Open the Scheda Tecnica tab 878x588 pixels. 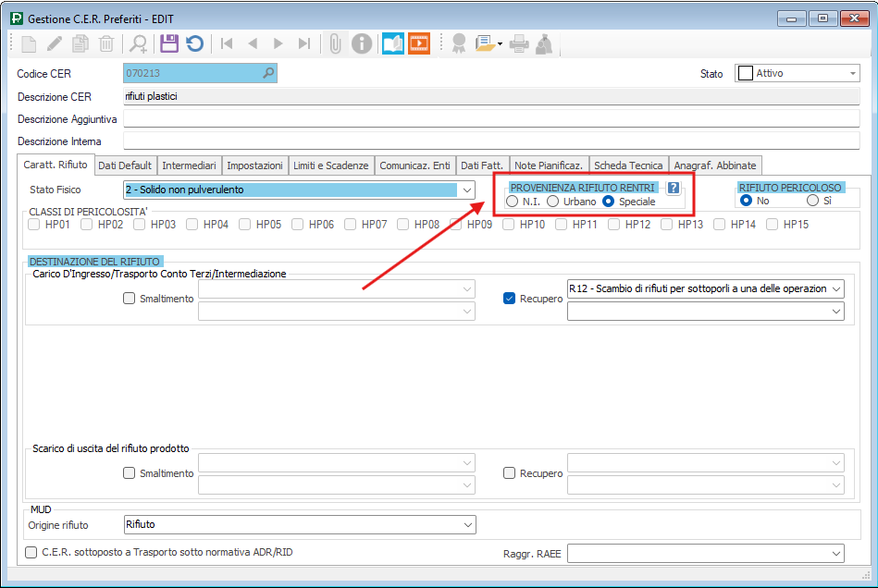628,165
